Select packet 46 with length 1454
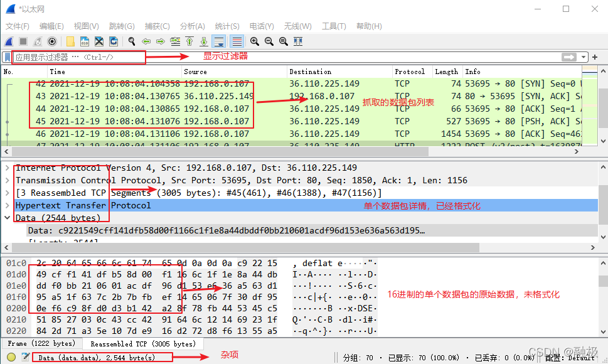The image size is (608, 364). click(292, 134)
